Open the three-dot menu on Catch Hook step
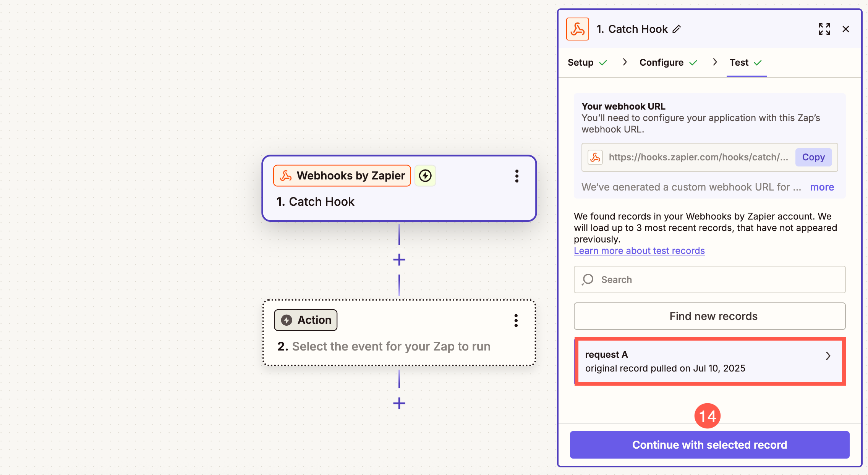The image size is (868, 475). coord(517,176)
